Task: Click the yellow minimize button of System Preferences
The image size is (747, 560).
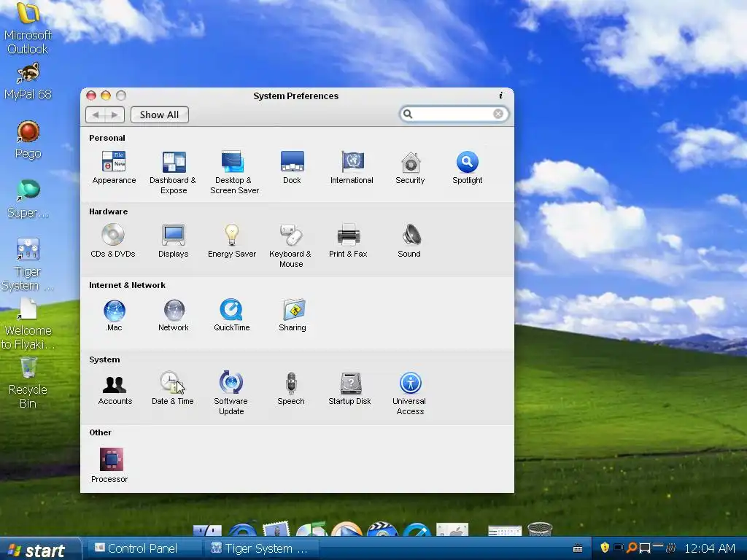Action: click(x=106, y=96)
